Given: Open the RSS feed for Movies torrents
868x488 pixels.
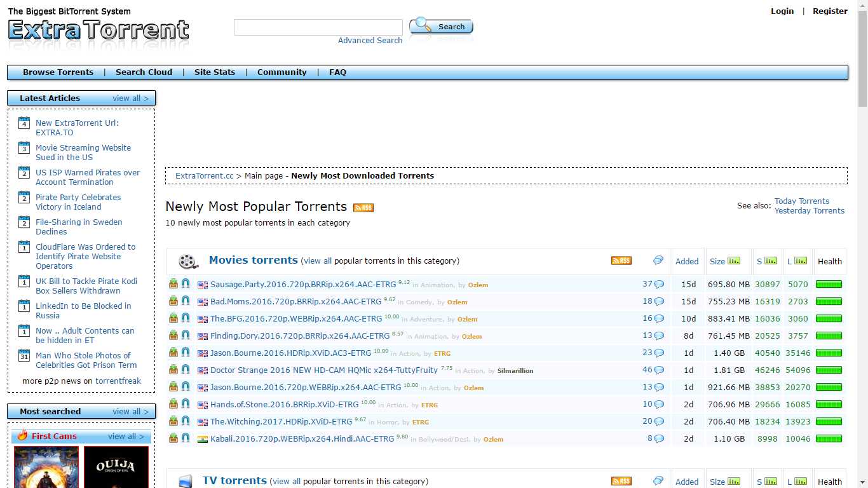Looking at the screenshot, I should 621,260.
